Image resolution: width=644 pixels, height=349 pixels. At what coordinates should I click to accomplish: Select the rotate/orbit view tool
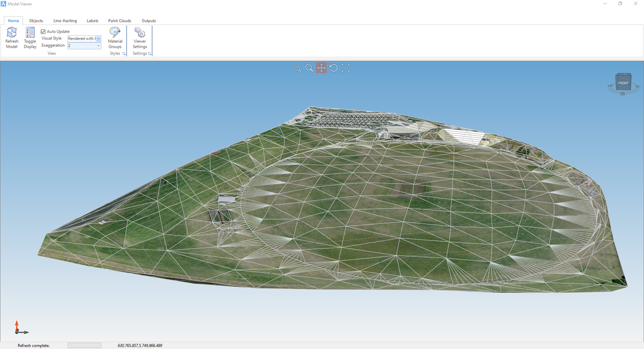click(333, 68)
